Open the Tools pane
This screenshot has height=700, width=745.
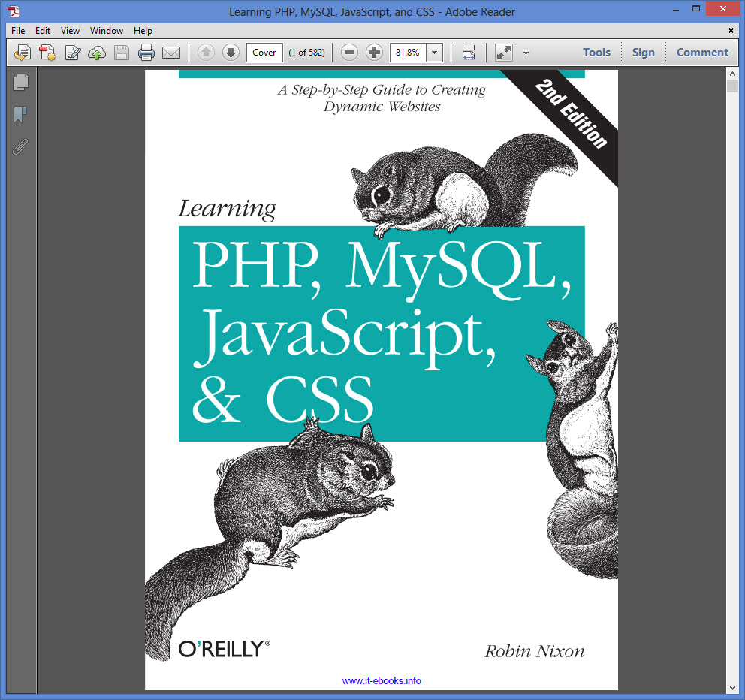point(596,53)
